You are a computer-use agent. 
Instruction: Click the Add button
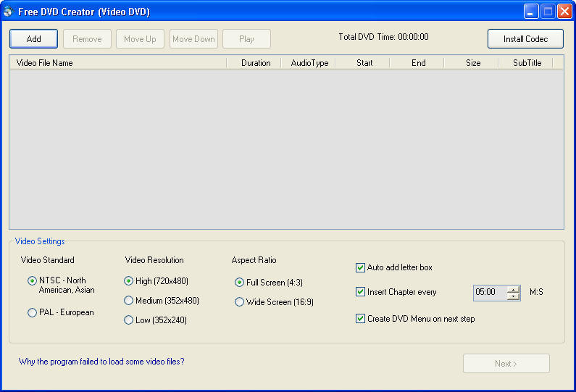[x=33, y=39]
